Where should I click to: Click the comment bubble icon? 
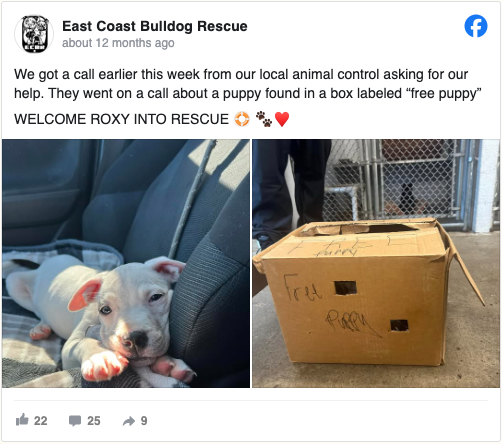coord(75,421)
